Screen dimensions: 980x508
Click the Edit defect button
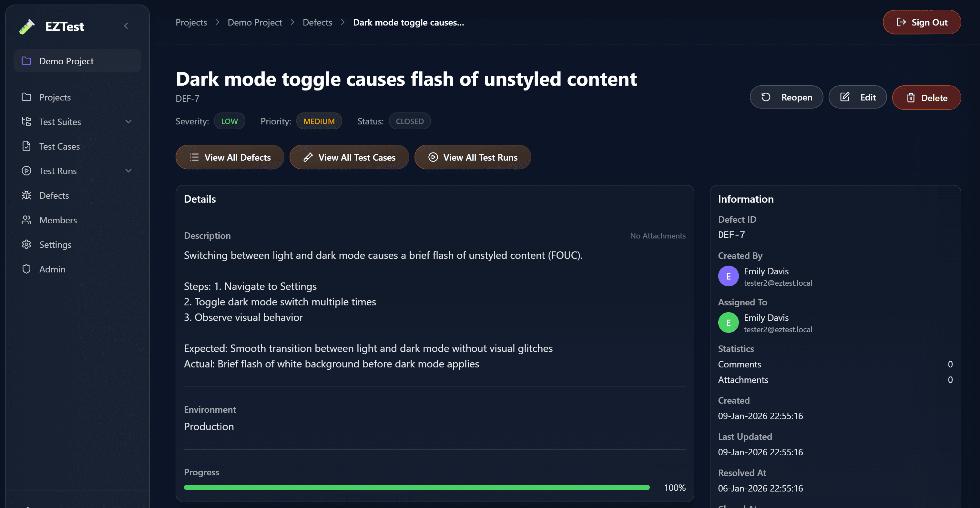[x=857, y=98]
